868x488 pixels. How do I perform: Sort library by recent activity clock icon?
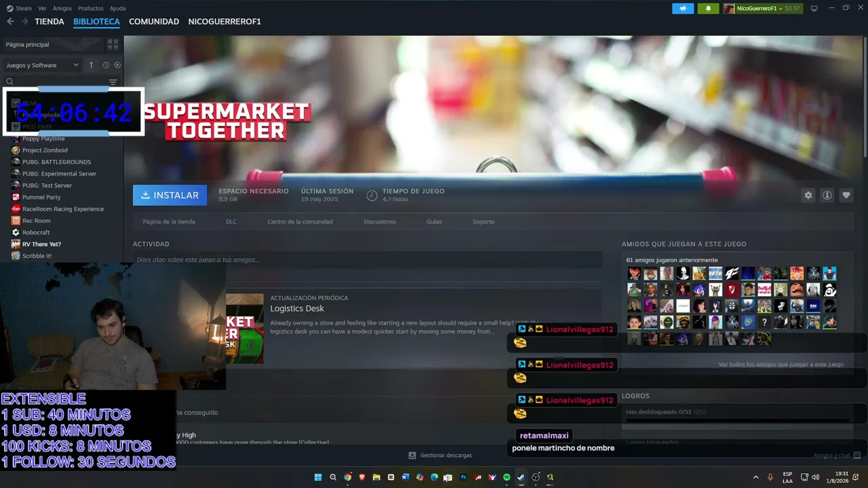(x=106, y=65)
